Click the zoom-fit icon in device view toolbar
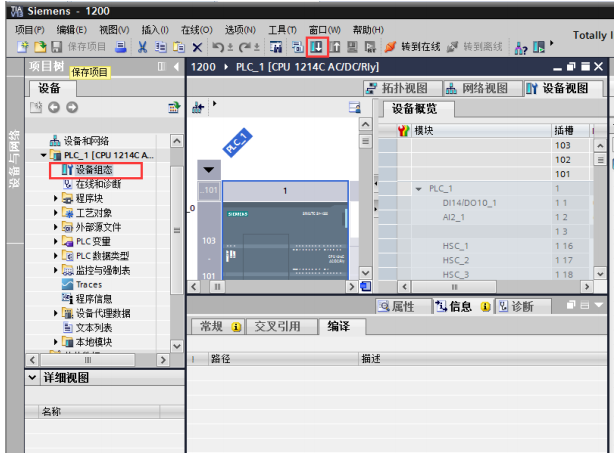Screen dimensions: 615x463 [198, 108]
